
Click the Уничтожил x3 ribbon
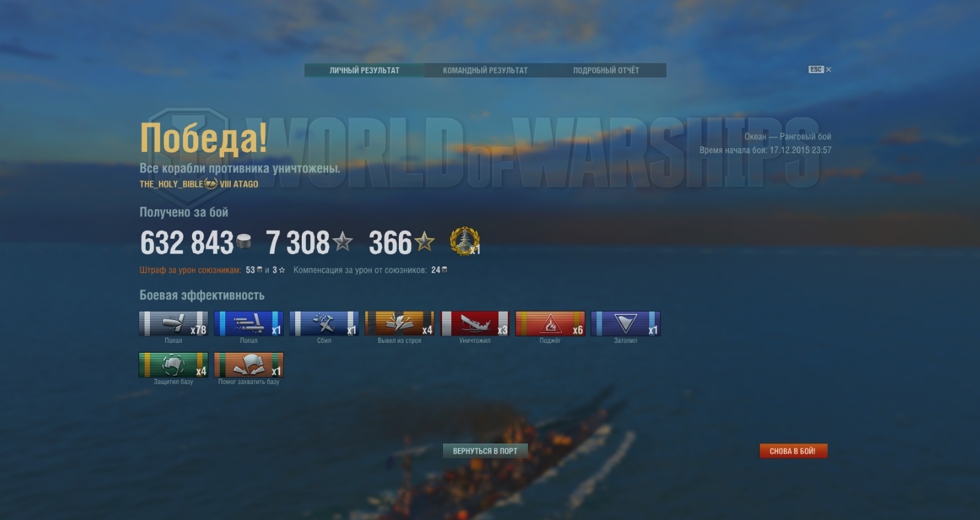pos(475,324)
